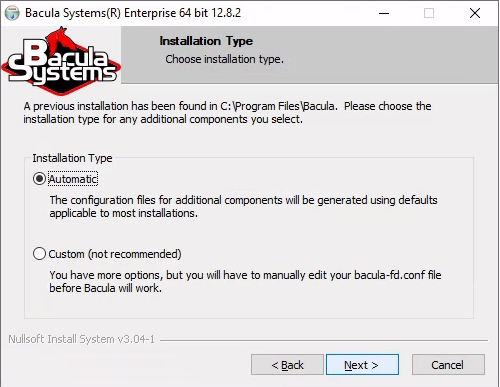Cancel the Bacula installation
This screenshot has width=500, height=387.
[448, 365]
